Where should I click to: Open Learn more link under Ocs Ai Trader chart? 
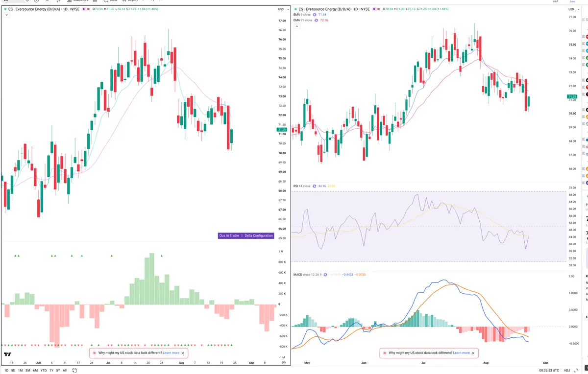[171, 352]
